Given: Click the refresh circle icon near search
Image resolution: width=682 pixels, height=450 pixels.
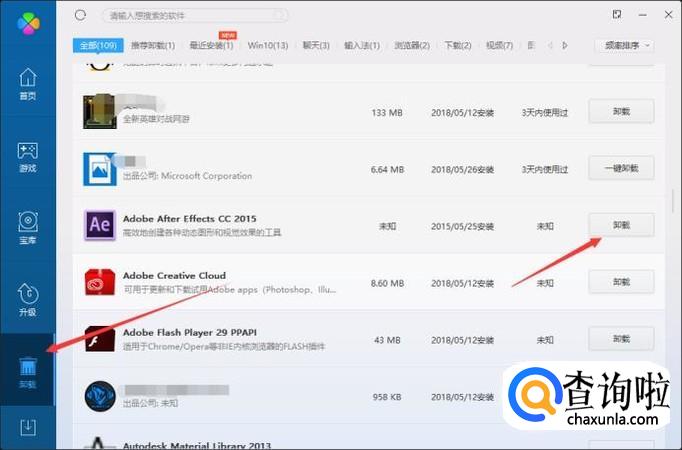Looking at the screenshot, I should click(x=80, y=15).
